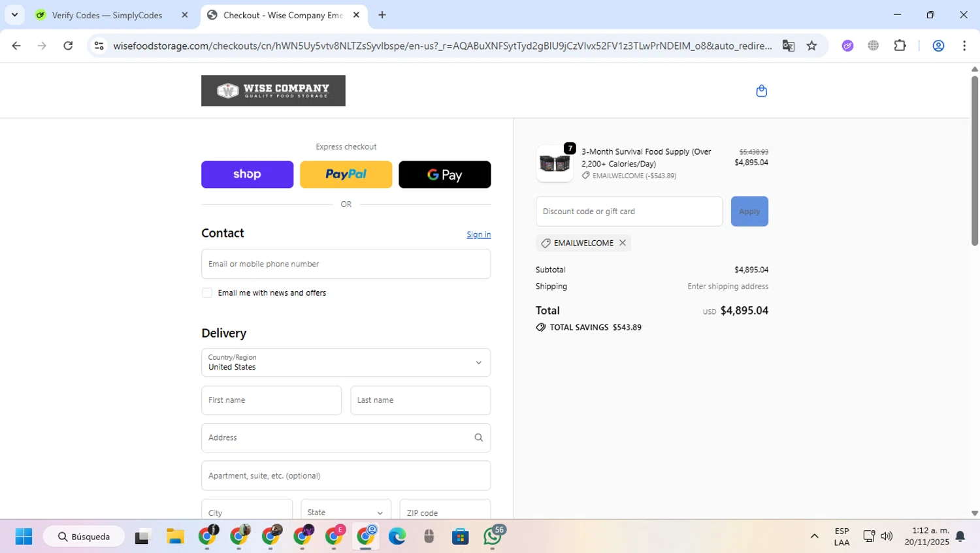Click the page vertical scrollbar
The height and width of the screenshot is (553, 980).
point(974,161)
